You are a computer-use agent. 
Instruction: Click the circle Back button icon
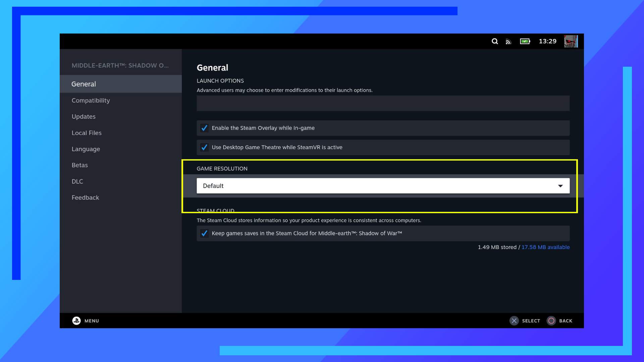(x=551, y=321)
